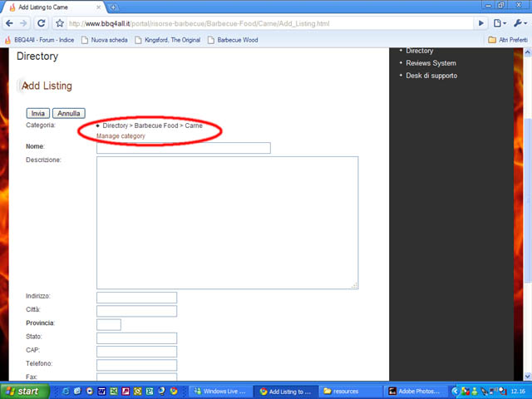Launch Word from quick launch bar
Screen dimensions: 532x399
(x=101, y=392)
